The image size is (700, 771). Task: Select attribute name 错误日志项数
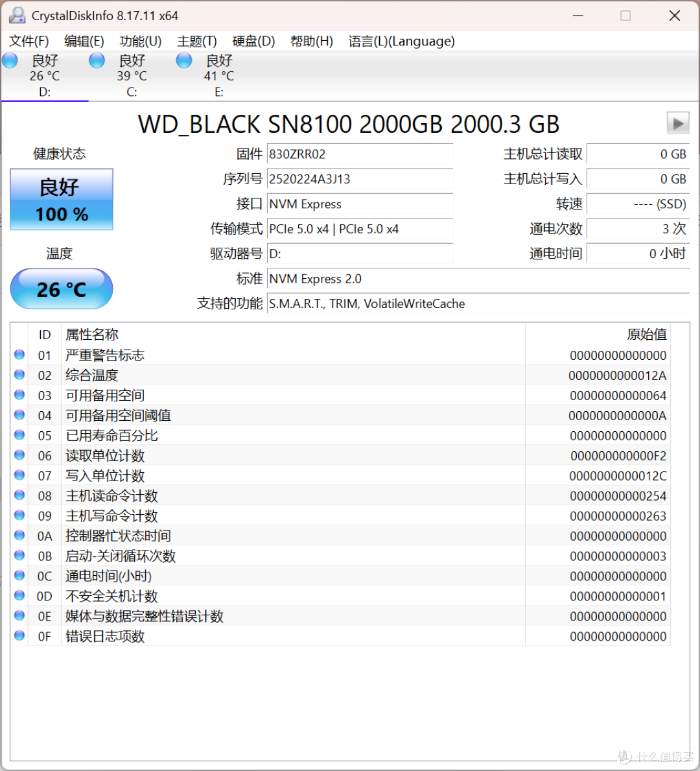pos(105,636)
